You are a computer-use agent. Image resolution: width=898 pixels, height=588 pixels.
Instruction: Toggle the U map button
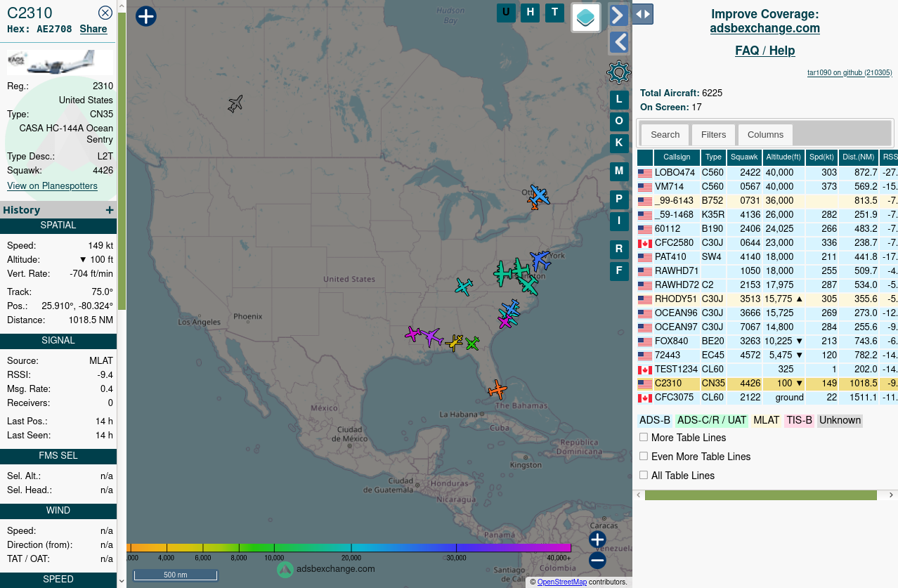point(506,13)
